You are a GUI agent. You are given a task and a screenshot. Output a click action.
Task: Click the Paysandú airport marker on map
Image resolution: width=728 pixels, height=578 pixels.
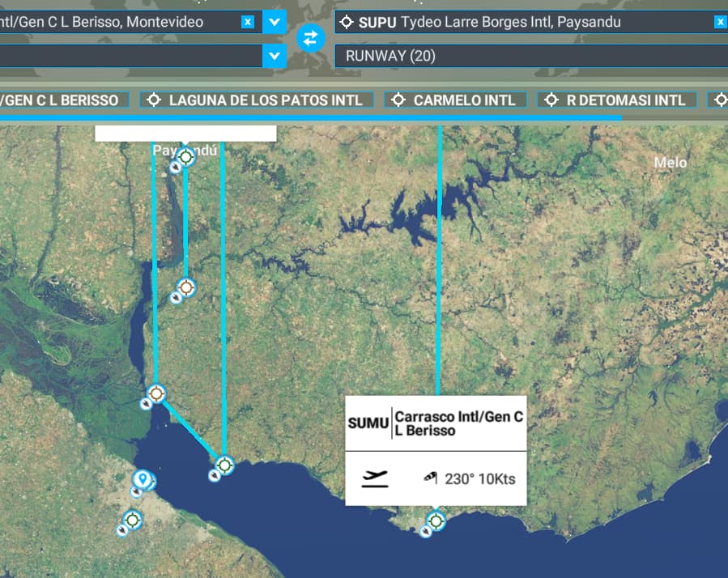tap(186, 157)
